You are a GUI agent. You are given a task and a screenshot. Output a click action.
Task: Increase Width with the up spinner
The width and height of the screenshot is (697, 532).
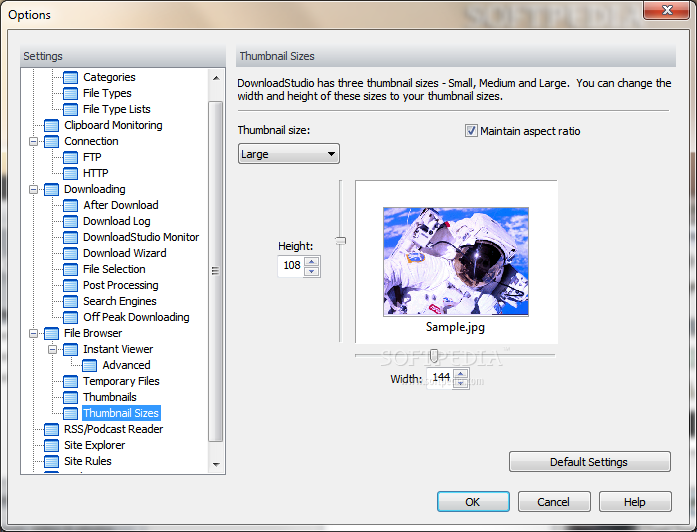(x=461, y=373)
